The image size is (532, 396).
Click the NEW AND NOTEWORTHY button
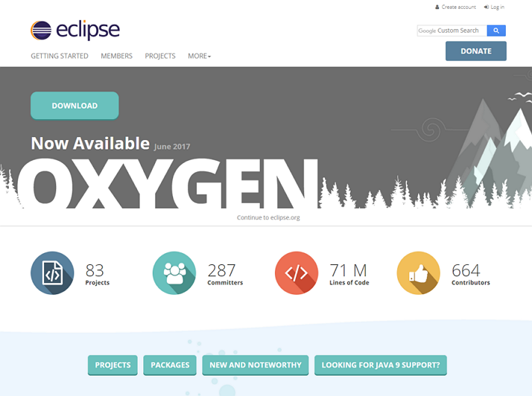[x=256, y=365]
